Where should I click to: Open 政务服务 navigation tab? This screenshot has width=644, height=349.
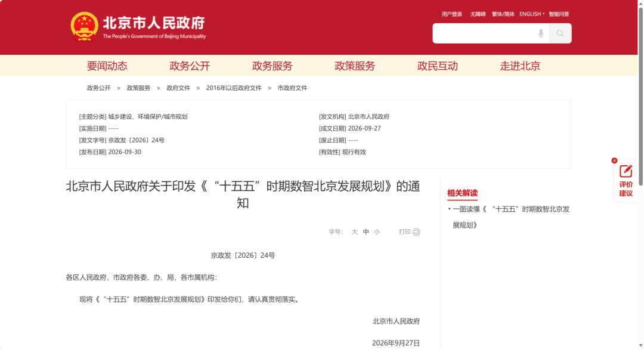tap(273, 66)
